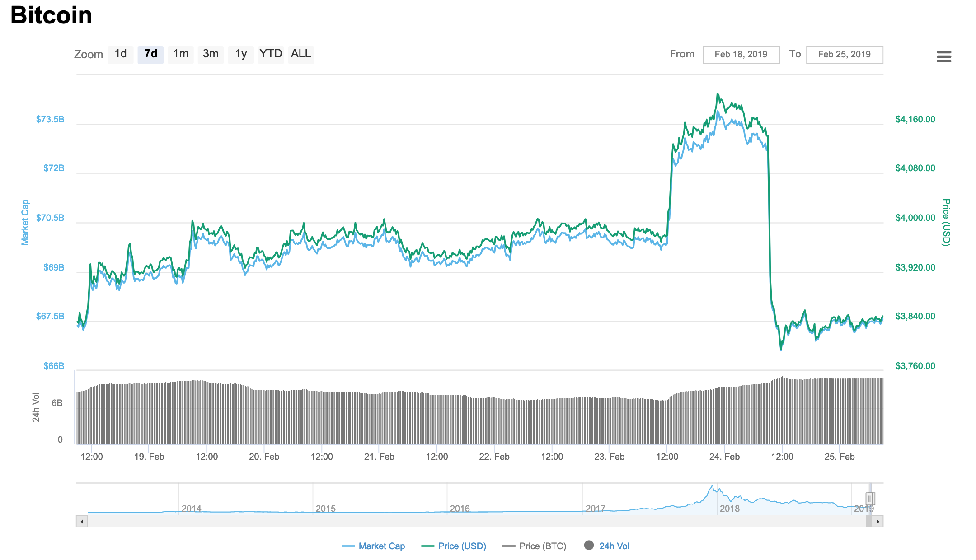Click the 23. Feb x-axis label
Viewport: 976px width, 560px height.
point(610,457)
